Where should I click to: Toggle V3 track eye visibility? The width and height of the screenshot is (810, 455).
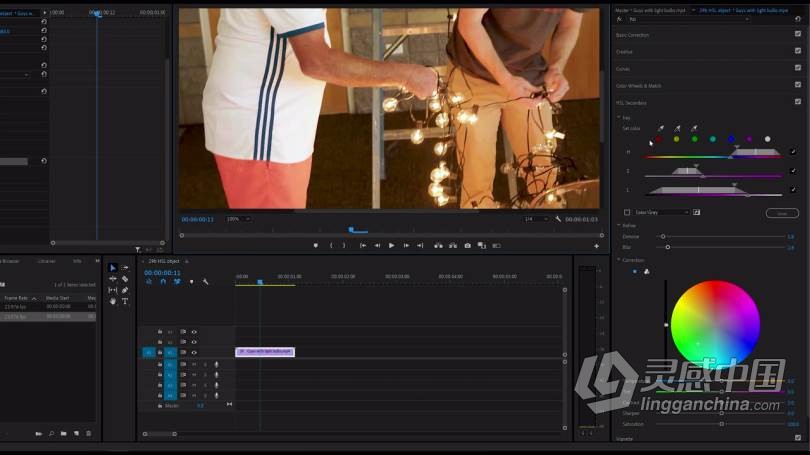194,332
